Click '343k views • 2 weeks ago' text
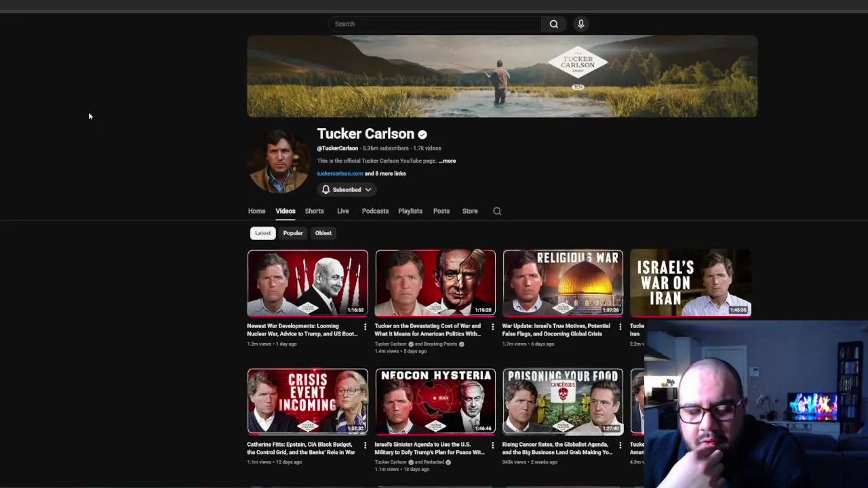Screen dimensions: 868x488 [530, 462]
